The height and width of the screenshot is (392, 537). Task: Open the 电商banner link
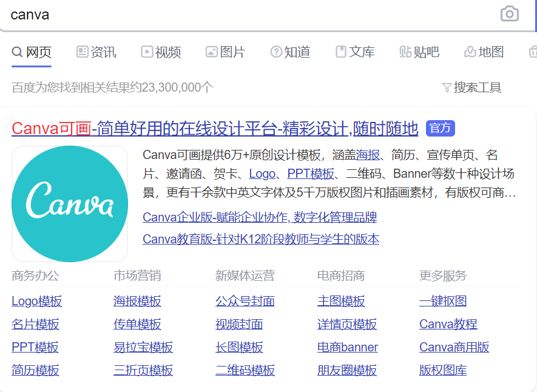[348, 347]
